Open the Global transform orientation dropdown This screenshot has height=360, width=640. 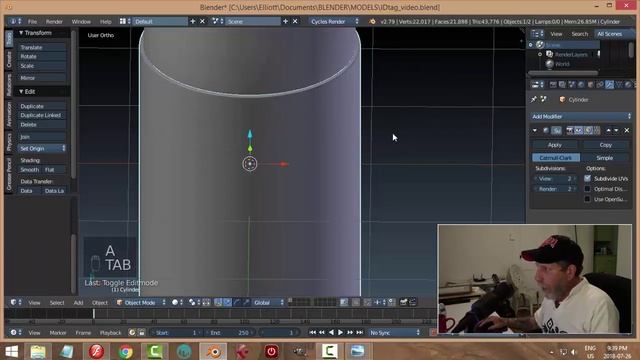(x=268, y=302)
